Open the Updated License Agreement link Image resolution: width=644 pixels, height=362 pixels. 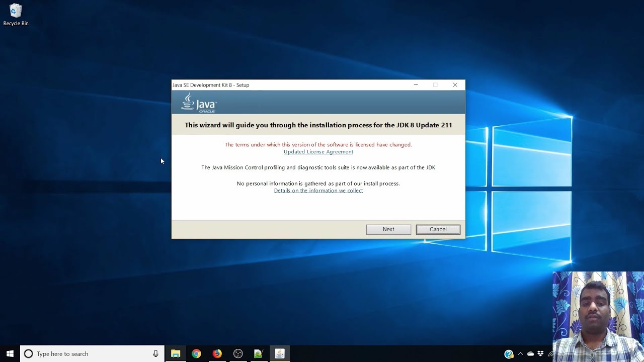point(318,152)
